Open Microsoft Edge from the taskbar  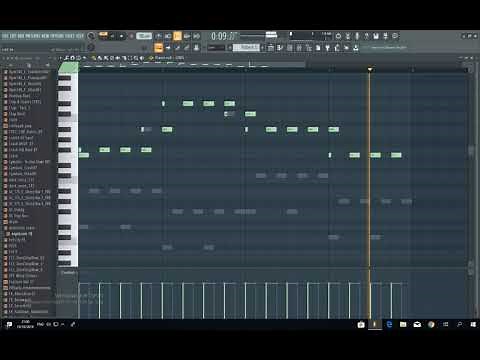[x=389, y=324]
